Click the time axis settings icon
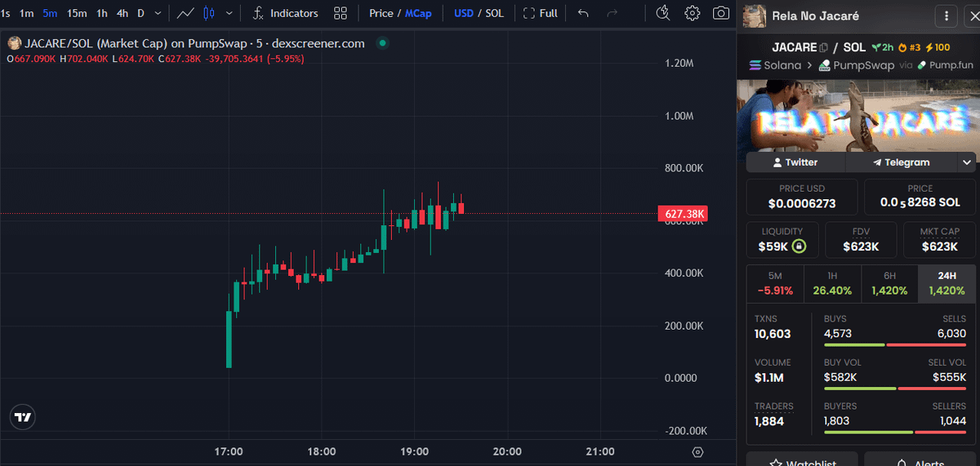Viewport: 980px width, 466px height. click(x=697, y=451)
